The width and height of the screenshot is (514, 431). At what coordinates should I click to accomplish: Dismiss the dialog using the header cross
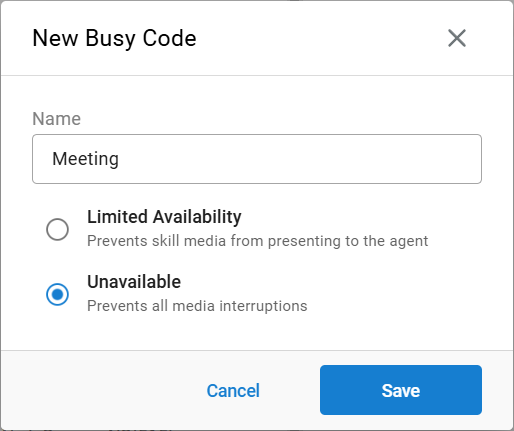[457, 38]
